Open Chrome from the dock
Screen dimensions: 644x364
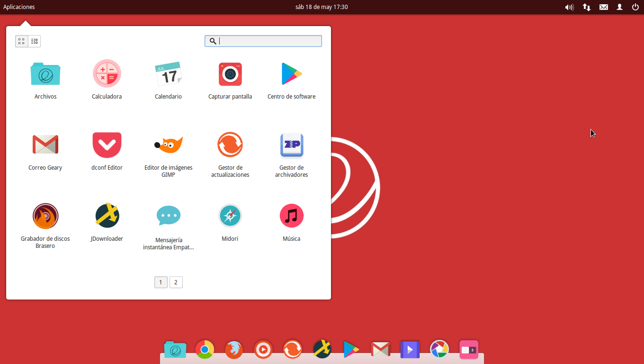[205, 350]
